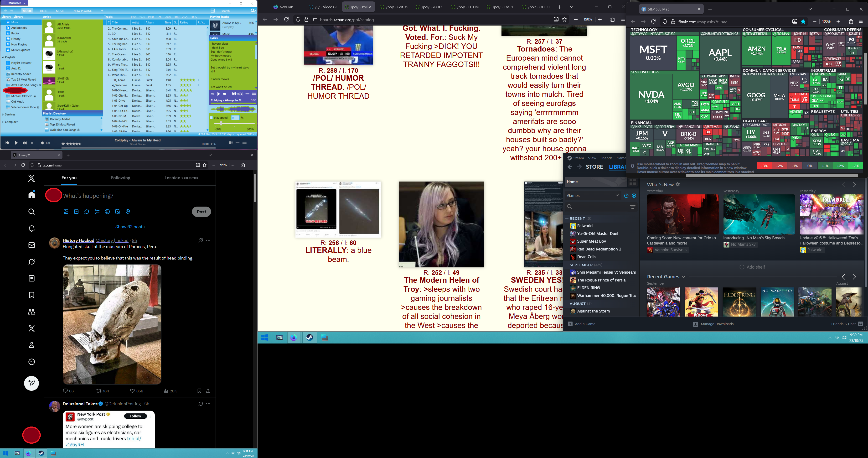868x458 pixels.
Task: Click Steam advanced filter icon beside search
Action: pyautogui.click(x=632, y=207)
